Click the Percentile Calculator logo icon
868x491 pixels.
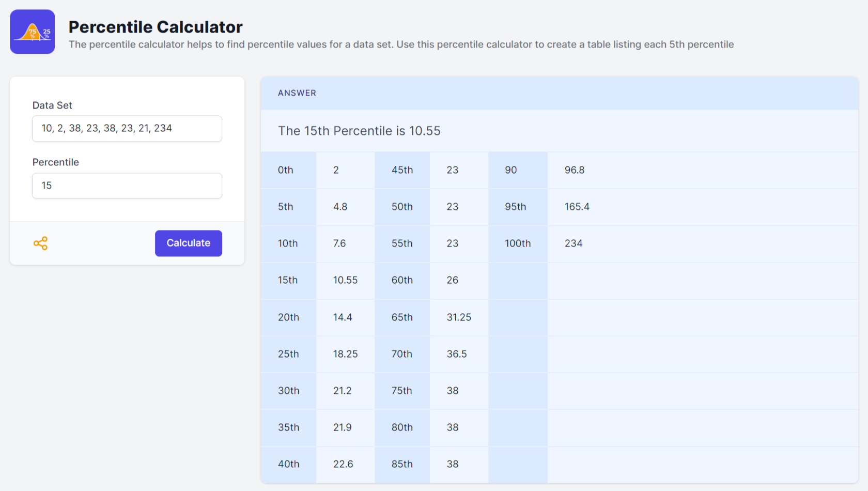click(32, 32)
